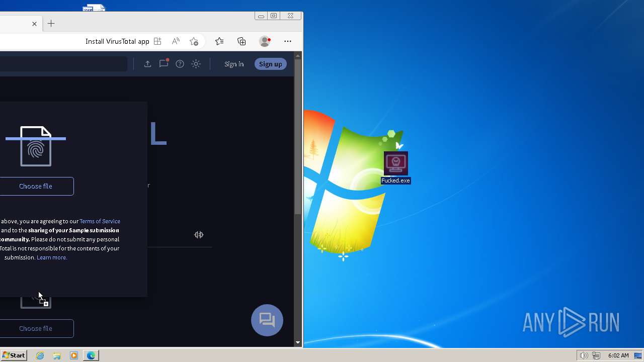This screenshot has width=644, height=362.
Task: Click the page vertical scrollbar thumb
Action: coord(298,137)
